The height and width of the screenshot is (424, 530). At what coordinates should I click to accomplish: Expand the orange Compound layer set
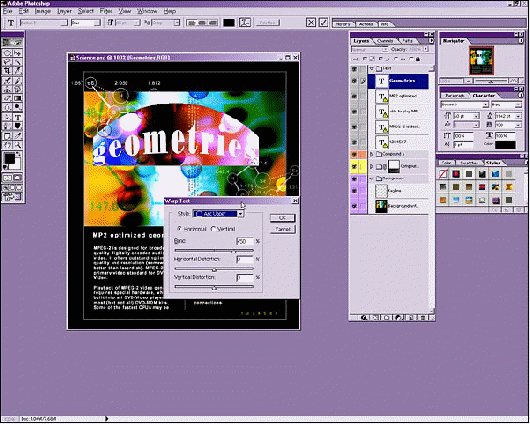371,154
